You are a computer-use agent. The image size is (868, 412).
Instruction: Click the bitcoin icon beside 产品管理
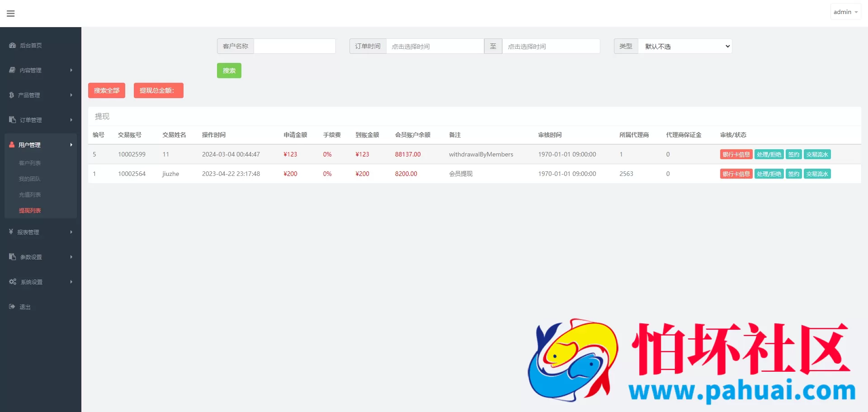click(11, 95)
